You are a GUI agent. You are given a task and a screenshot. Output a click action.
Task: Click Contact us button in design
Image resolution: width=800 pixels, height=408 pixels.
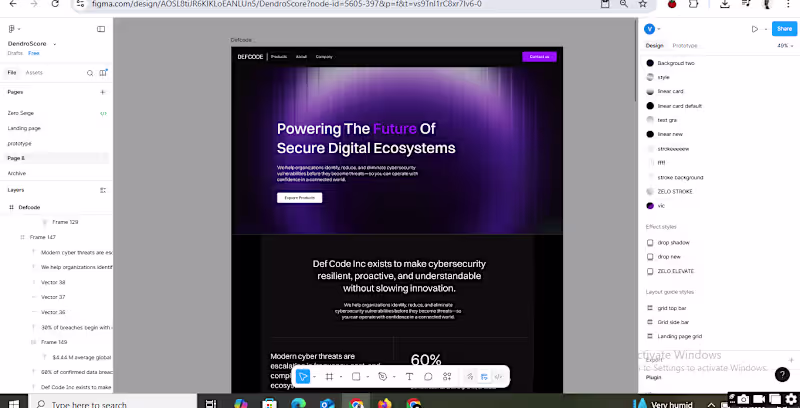coord(539,57)
